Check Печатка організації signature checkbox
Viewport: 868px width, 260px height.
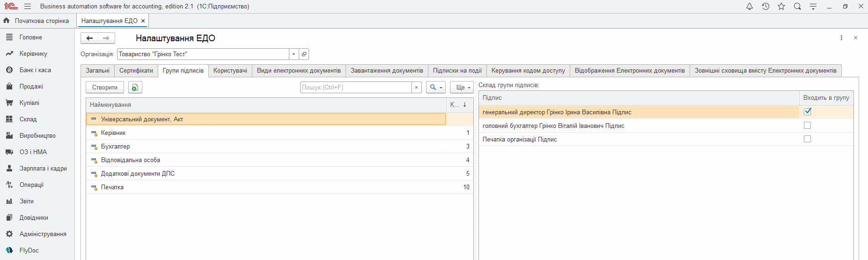coord(807,139)
